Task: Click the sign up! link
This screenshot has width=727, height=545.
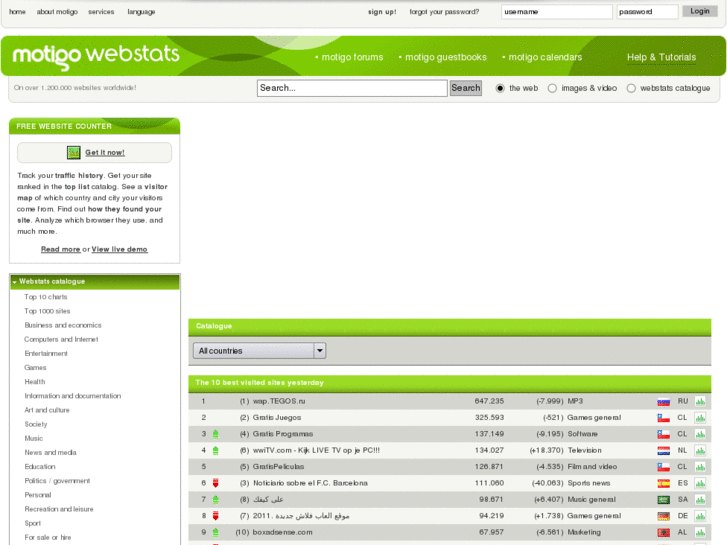Action: click(x=382, y=12)
